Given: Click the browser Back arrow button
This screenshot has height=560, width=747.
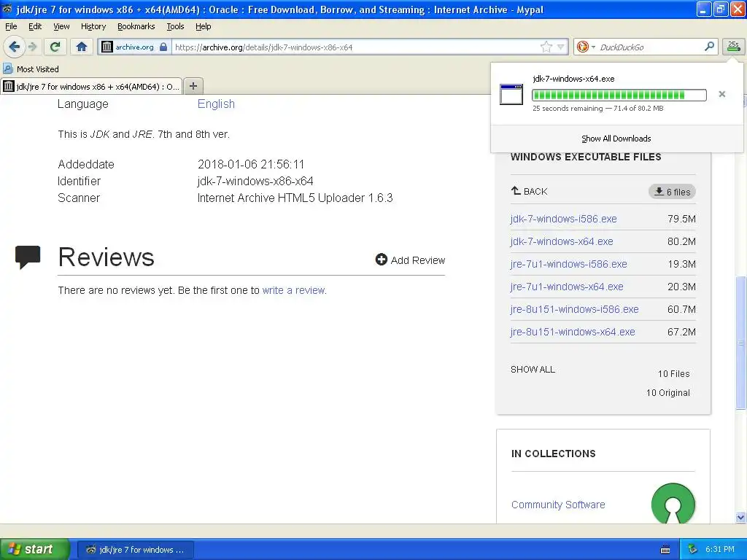Looking at the screenshot, I should click(x=14, y=47).
